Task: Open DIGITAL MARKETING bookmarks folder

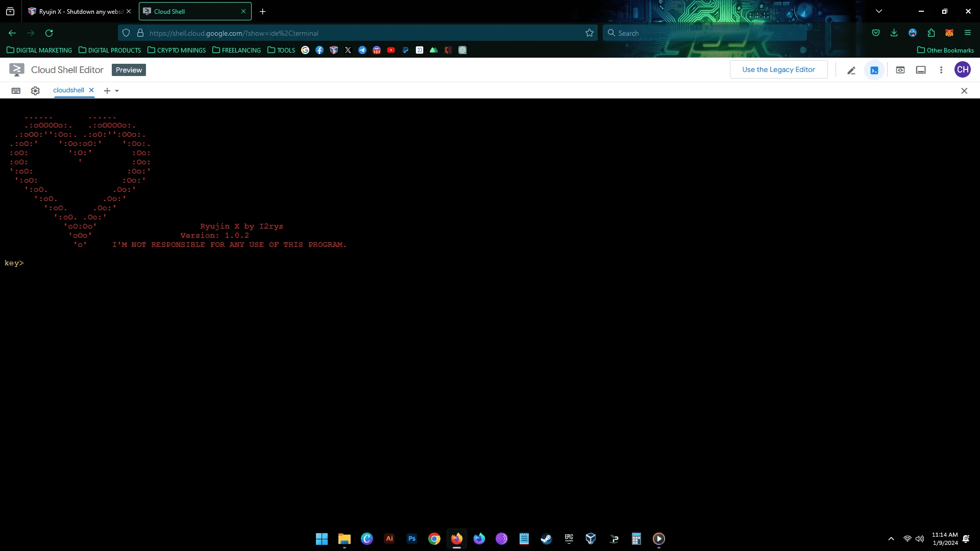Action: [39, 50]
